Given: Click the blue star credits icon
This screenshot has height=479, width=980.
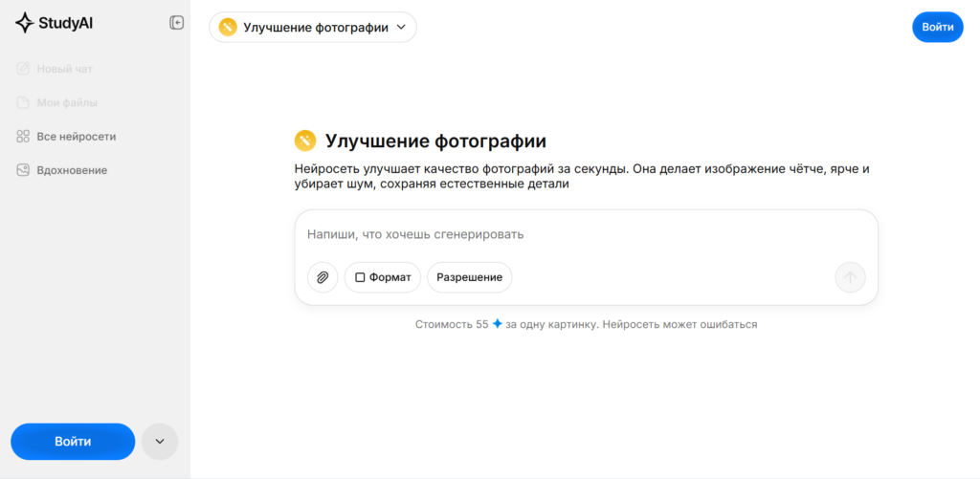Looking at the screenshot, I should [x=497, y=324].
